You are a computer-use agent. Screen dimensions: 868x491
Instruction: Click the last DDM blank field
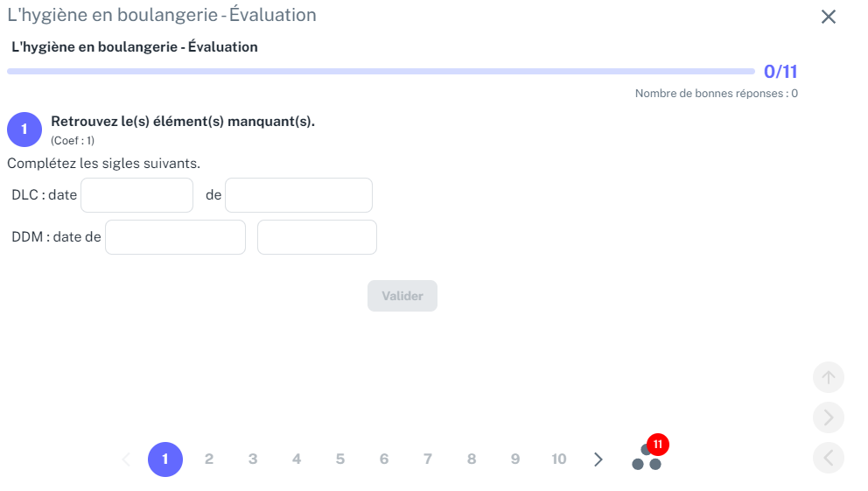coord(317,237)
